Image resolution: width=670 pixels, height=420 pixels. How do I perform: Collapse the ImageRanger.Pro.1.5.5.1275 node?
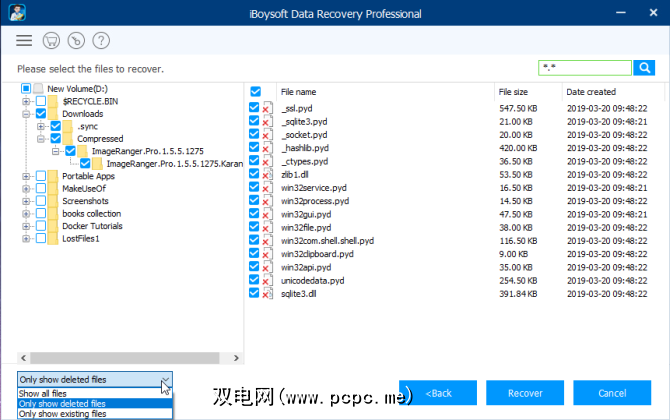click(56, 151)
